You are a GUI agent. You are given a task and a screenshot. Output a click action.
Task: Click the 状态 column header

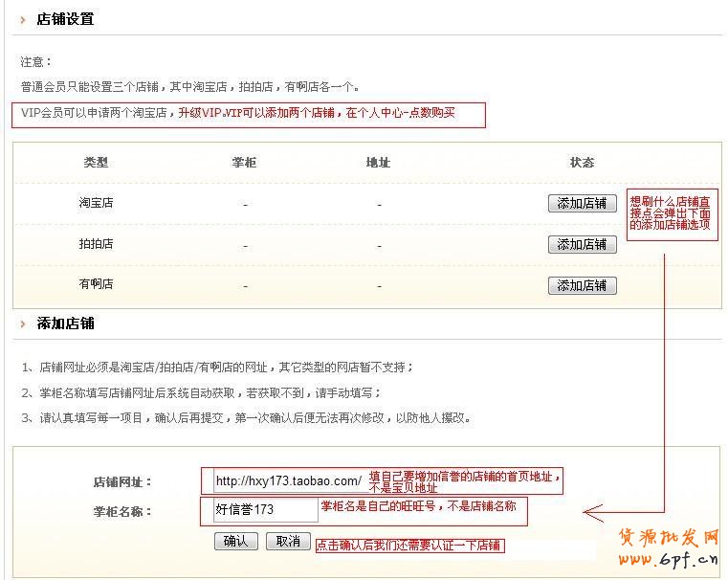click(x=582, y=163)
